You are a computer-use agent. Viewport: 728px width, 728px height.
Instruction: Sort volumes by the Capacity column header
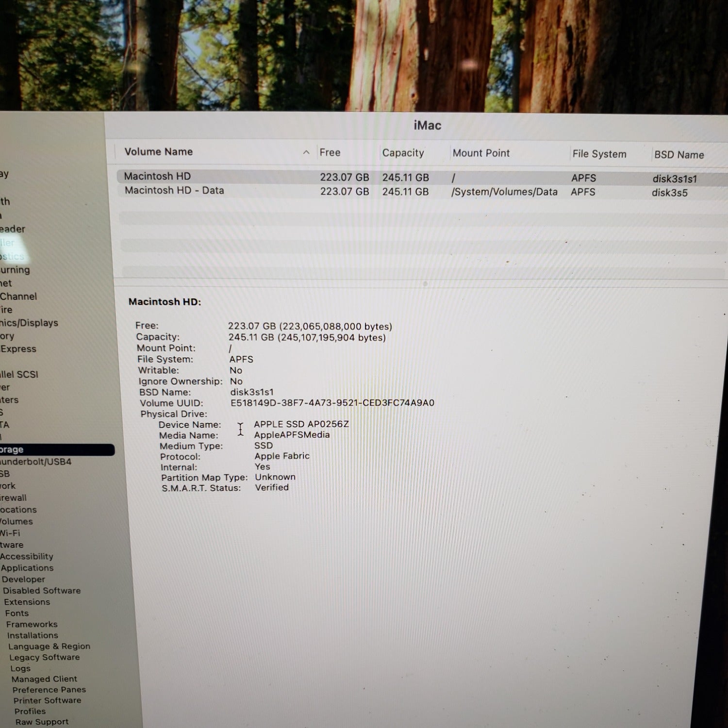pyautogui.click(x=403, y=153)
